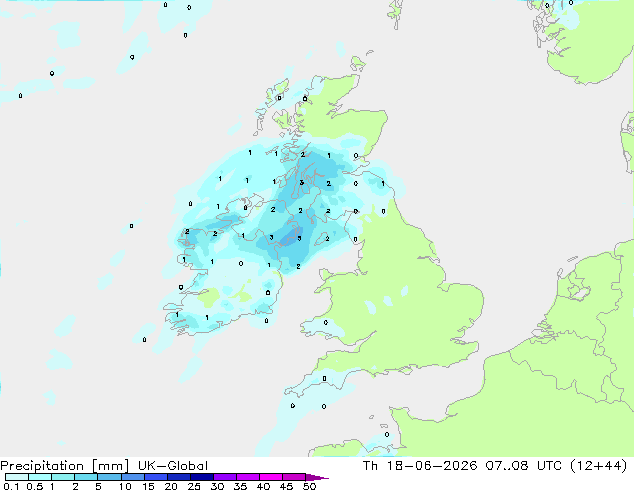Click the 0.5–1 mm legend color swatch

[40, 477]
